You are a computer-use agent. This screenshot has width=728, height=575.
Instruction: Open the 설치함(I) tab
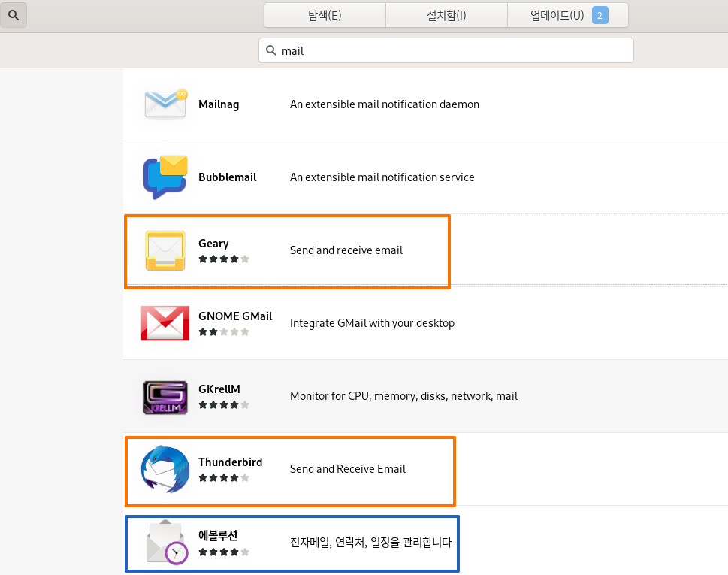[x=446, y=15]
